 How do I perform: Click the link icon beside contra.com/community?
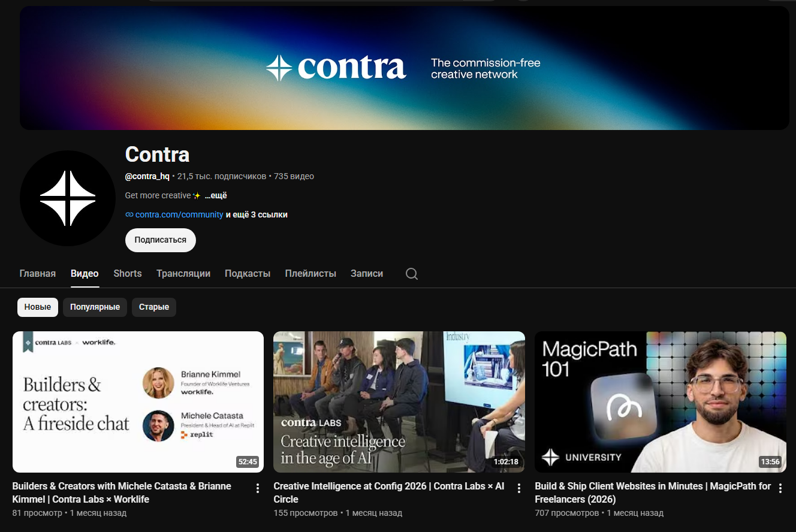pyautogui.click(x=129, y=214)
